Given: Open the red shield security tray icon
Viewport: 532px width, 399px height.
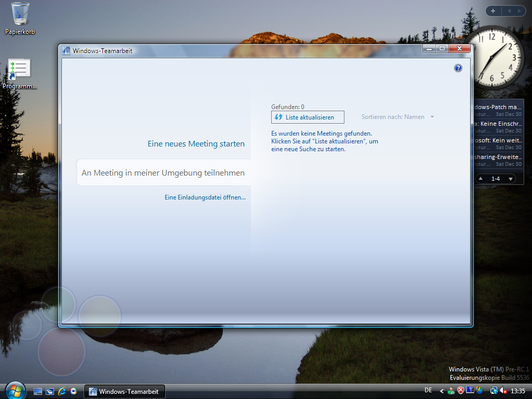Looking at the screenshot, I should (x=460, y=391).
